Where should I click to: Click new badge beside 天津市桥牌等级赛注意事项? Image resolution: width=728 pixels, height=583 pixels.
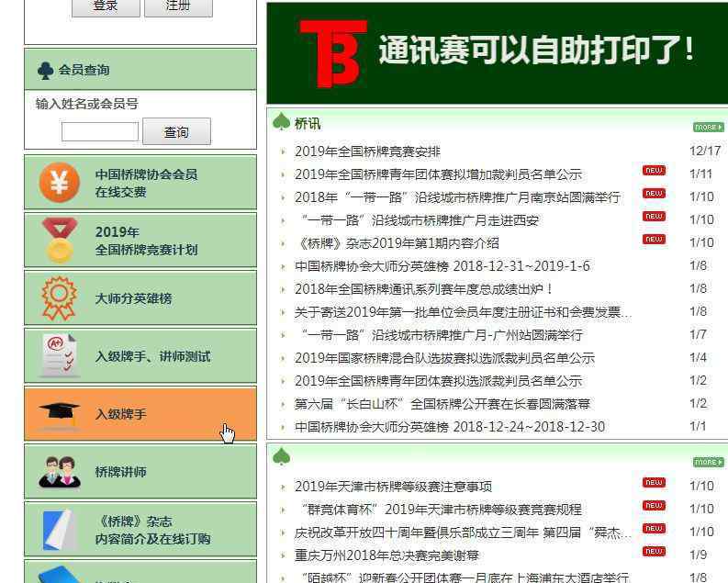coord(655,482)
